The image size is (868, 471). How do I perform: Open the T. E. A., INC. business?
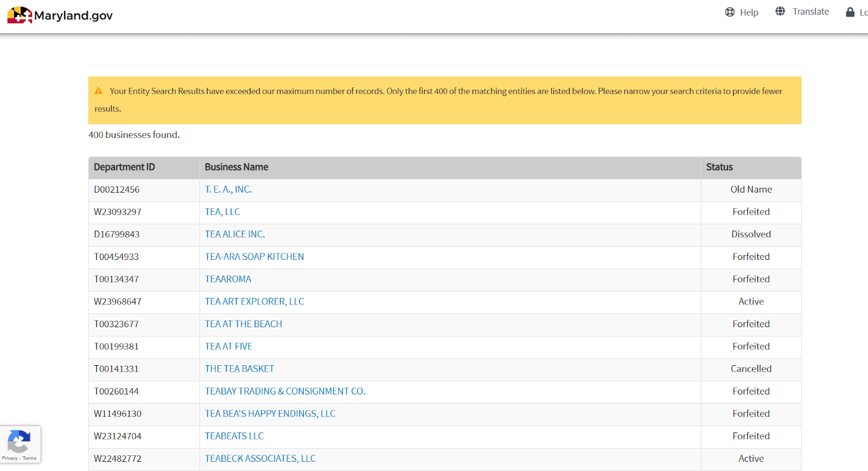pos(228,189)
